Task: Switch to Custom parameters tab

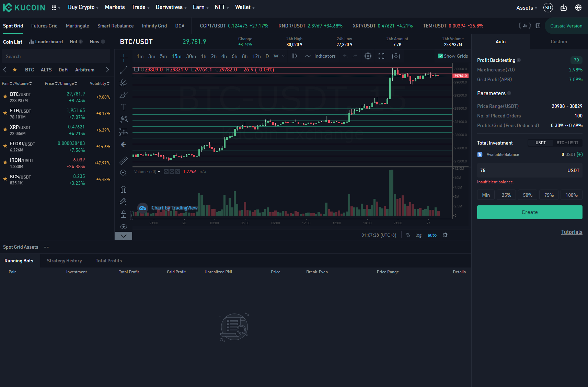Action: click(x=559, y=42)
